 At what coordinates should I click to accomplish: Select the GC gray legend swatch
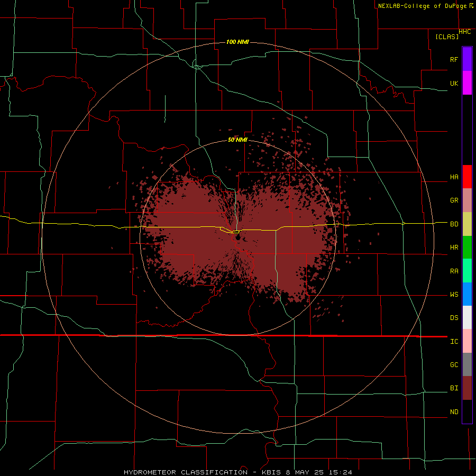click(467, 364)
